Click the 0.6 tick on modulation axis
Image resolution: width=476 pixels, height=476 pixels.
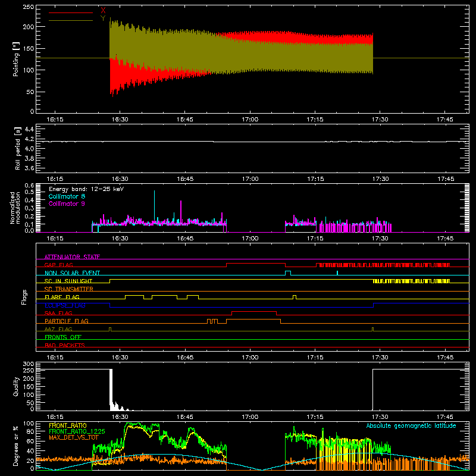pyautogui.click(x=29, y=185)
